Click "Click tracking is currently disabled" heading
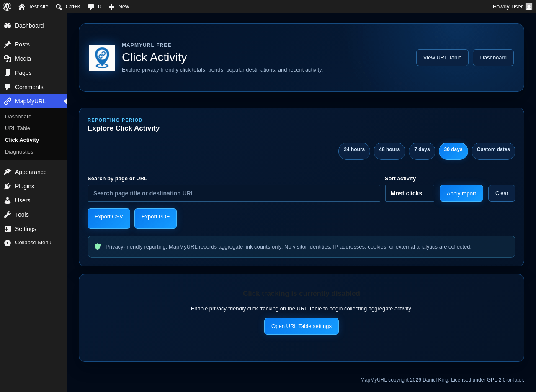 click(301, 294)
